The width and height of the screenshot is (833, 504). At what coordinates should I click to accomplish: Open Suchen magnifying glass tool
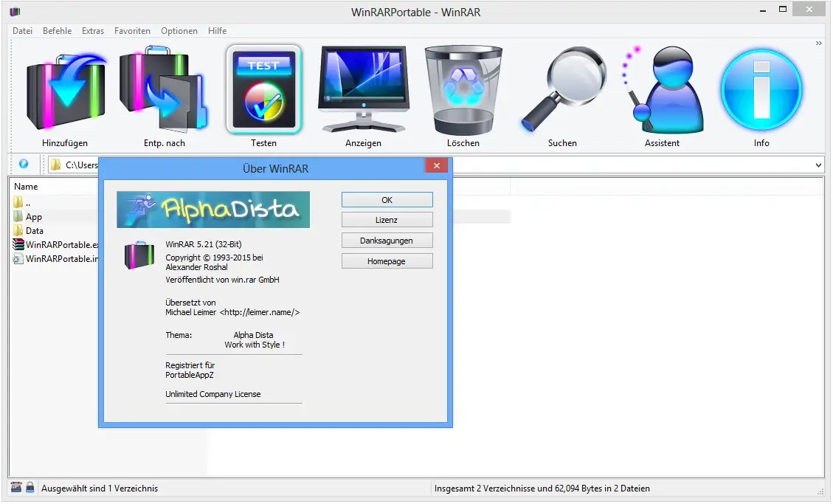click(563, 89)
